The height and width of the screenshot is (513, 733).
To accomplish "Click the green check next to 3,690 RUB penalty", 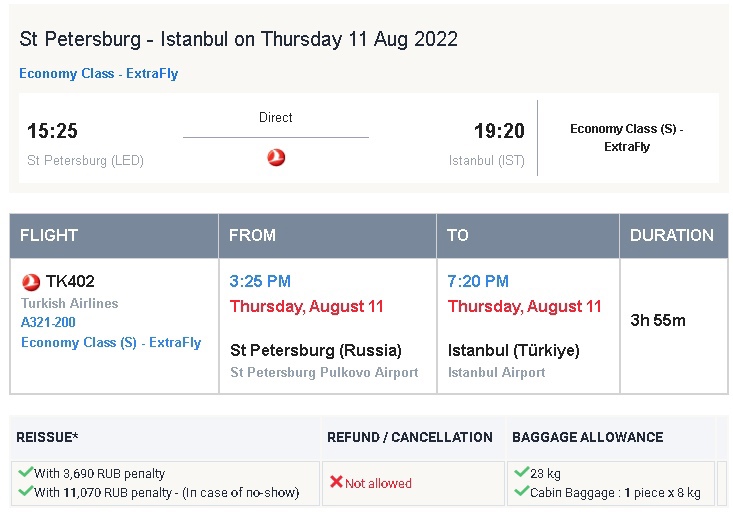I will 25,472.
